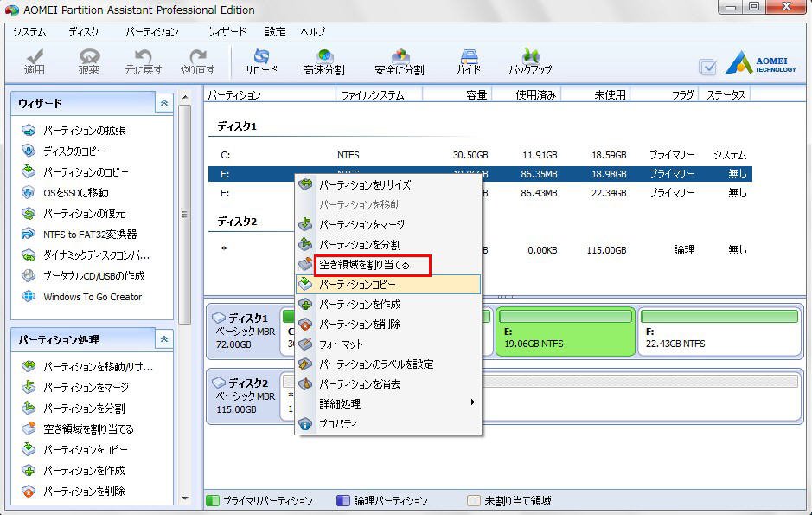Click the 破棄 (Discard) toolbar icon

88,61
